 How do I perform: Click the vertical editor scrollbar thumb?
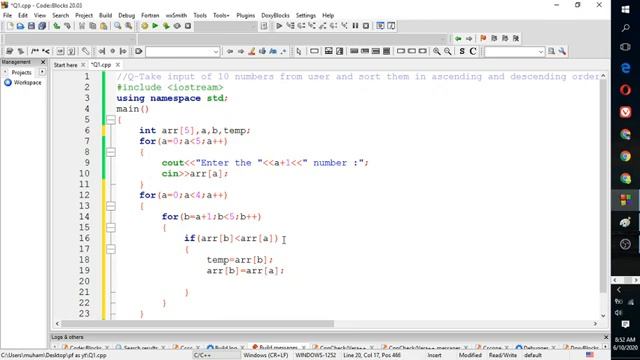[603, 186]
